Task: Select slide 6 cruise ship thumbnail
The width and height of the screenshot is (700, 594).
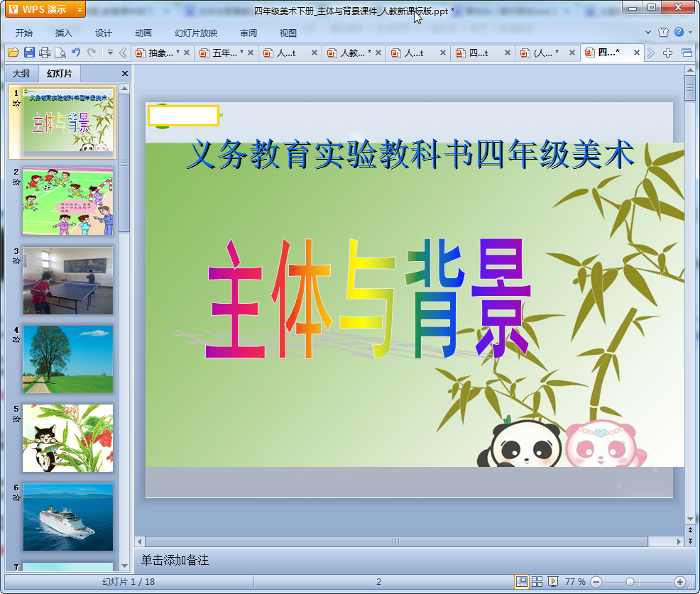Action: (68, 517)
